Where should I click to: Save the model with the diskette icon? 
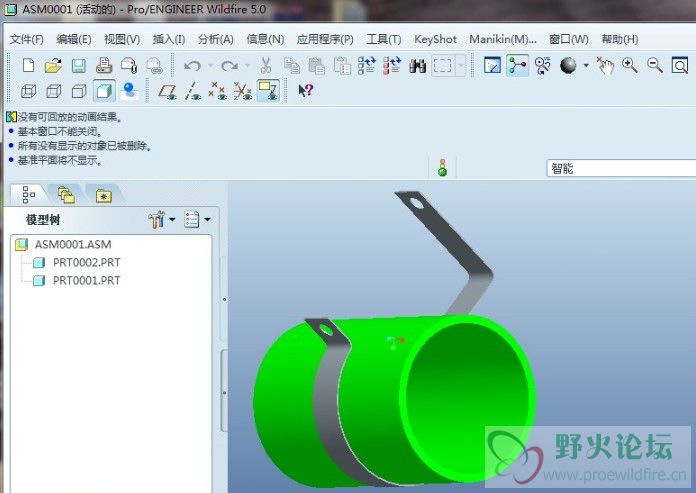click(79, 66)
